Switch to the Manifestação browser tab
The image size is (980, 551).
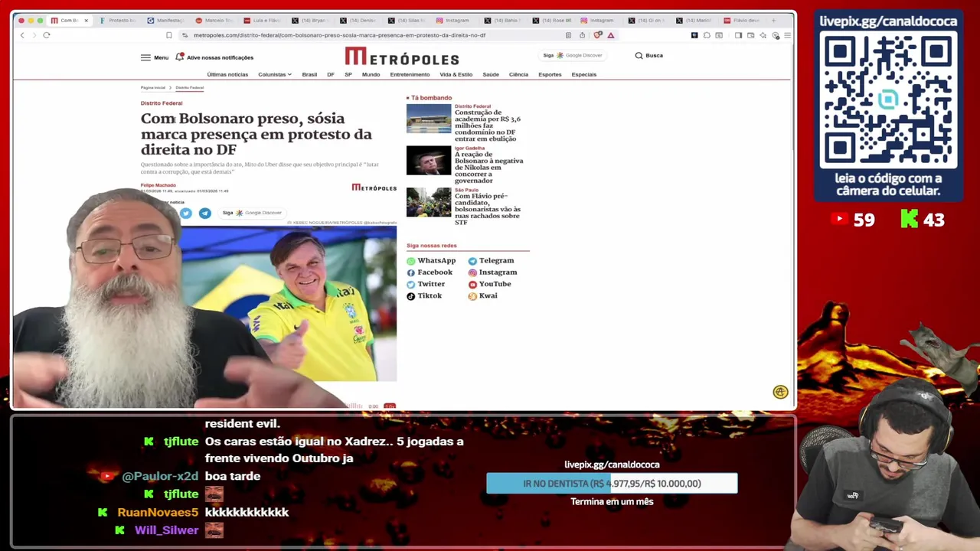tap(166, 21)
